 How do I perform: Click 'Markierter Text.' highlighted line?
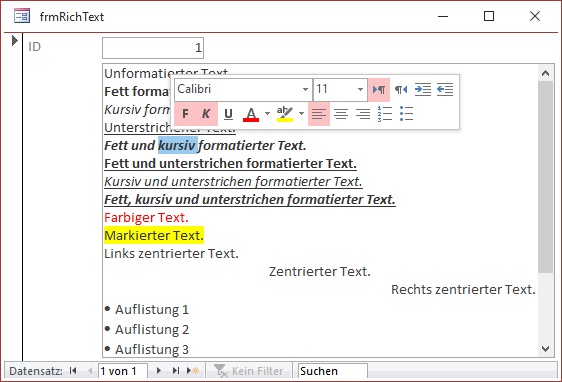click(x=154, y=235)
